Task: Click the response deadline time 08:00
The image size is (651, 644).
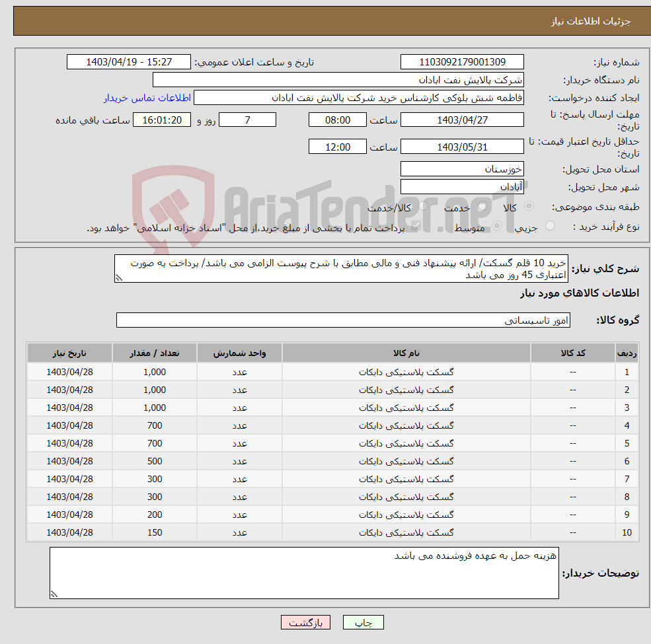Action: (x=338, y=120)
